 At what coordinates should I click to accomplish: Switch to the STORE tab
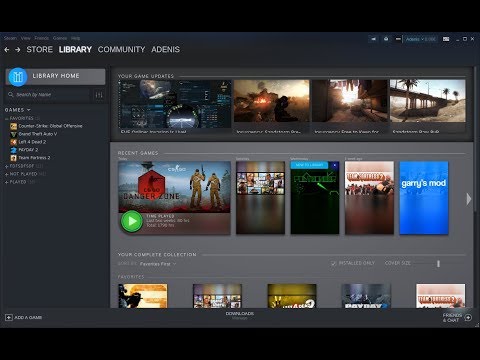[39, 50]
